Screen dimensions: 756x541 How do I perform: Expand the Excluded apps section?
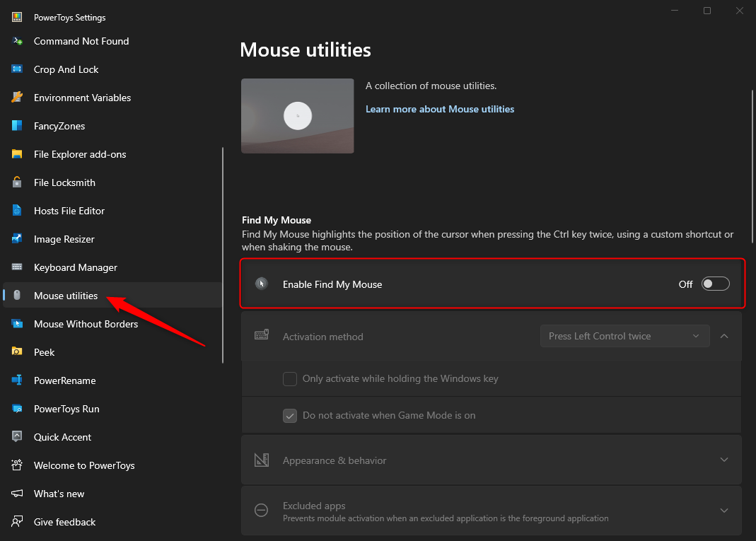pyautogui.click(x=723, y=511)
